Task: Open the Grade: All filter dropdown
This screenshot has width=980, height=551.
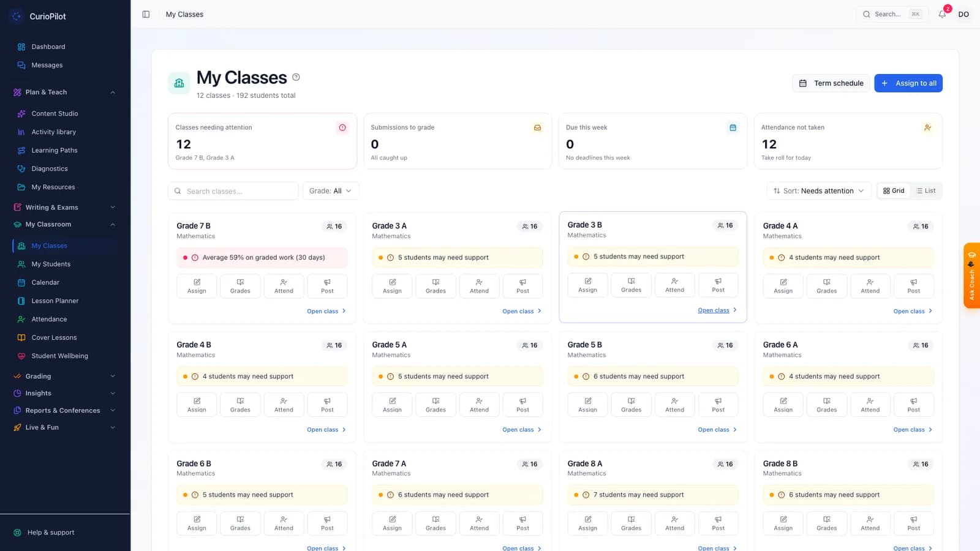Action: coord(331,191)
